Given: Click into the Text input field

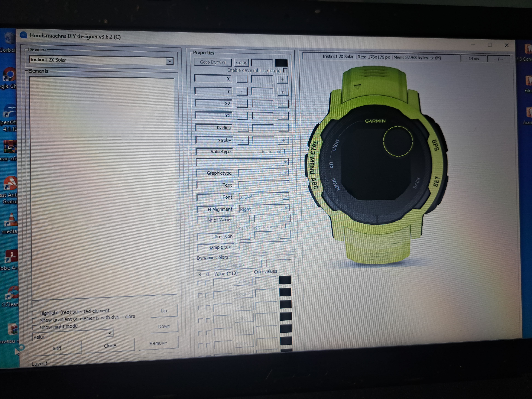Looking at the screenshot, I should click(264, 184).
